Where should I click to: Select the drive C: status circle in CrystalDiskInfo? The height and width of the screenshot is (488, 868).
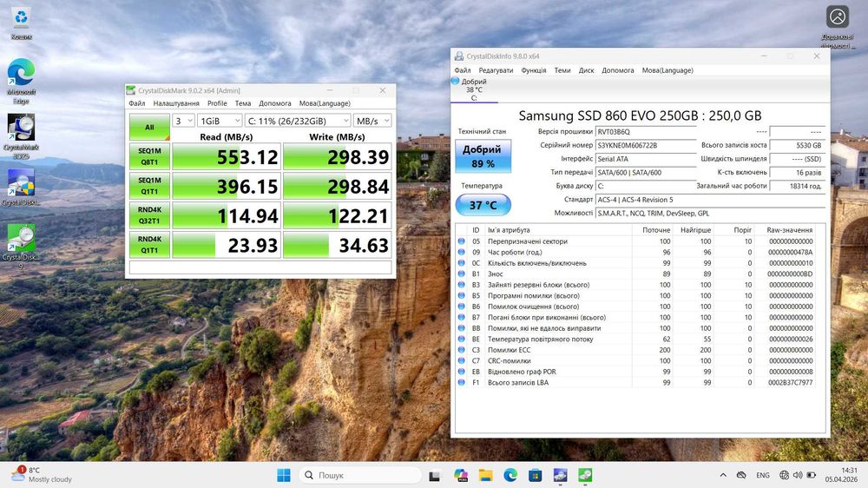(455, 81)
